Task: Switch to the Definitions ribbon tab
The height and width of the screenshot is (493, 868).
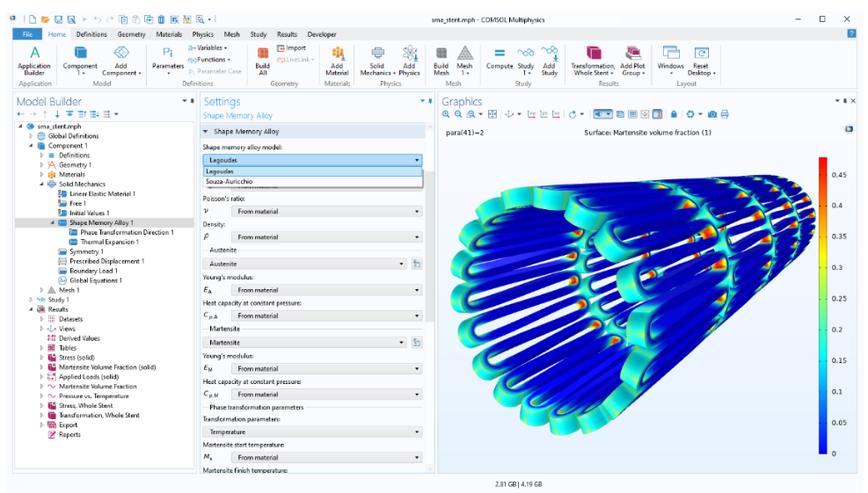Action: pos(91,34)
